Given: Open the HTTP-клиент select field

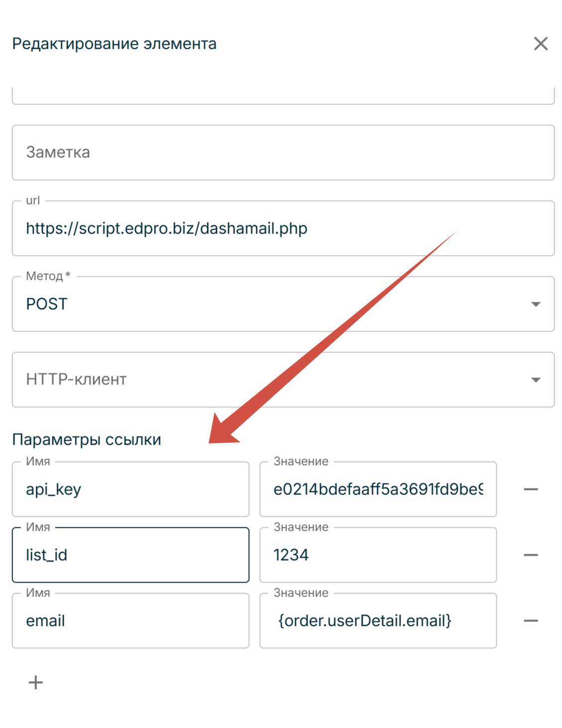Looking at the screenshot, I should (x=269, y=380).
